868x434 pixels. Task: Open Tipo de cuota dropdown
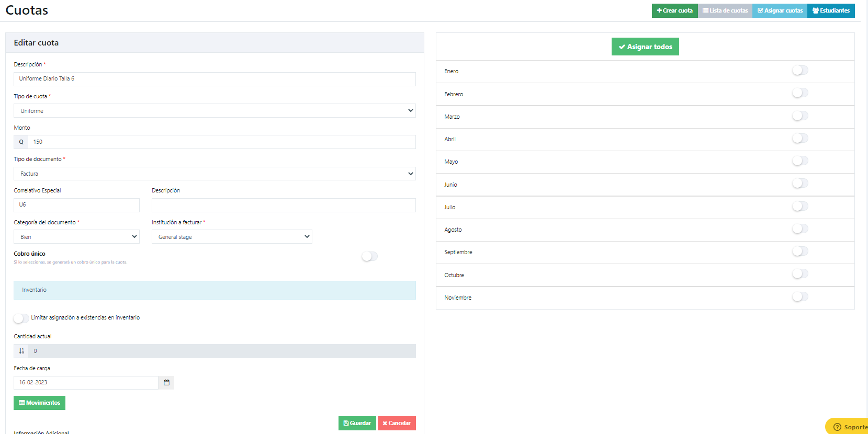[215, 111]
